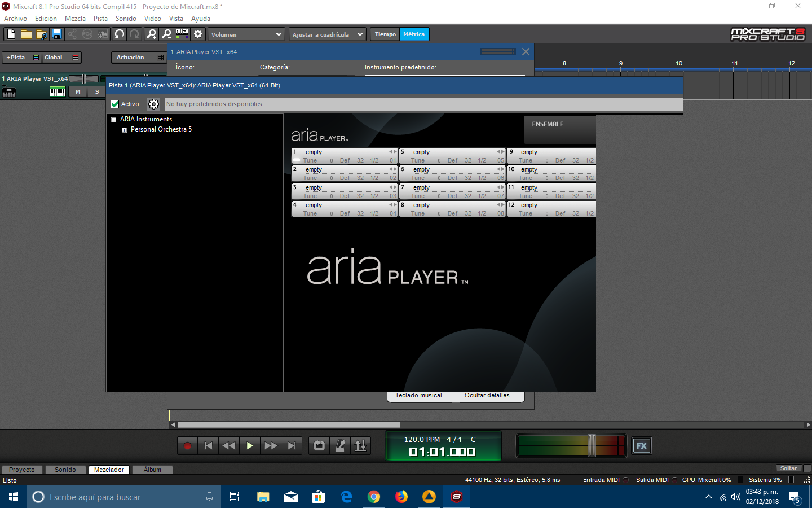Click the horizontal timeline scrollbar
The height and width of the screenshot is (508, 812).
coord(289,424)
